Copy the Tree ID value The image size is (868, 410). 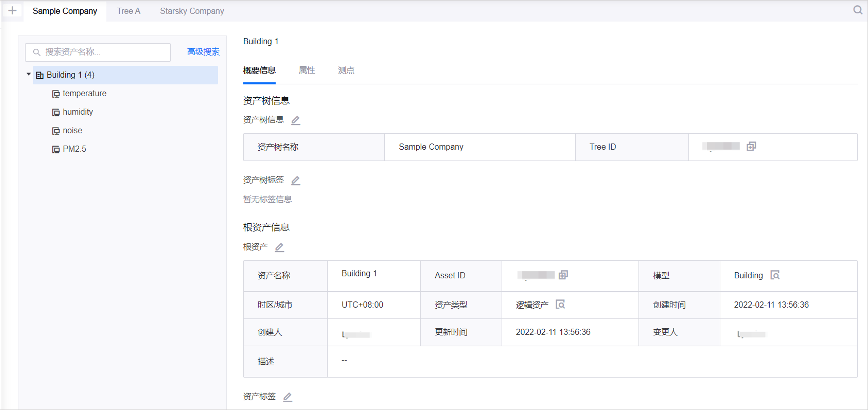(x=751, y=146)
